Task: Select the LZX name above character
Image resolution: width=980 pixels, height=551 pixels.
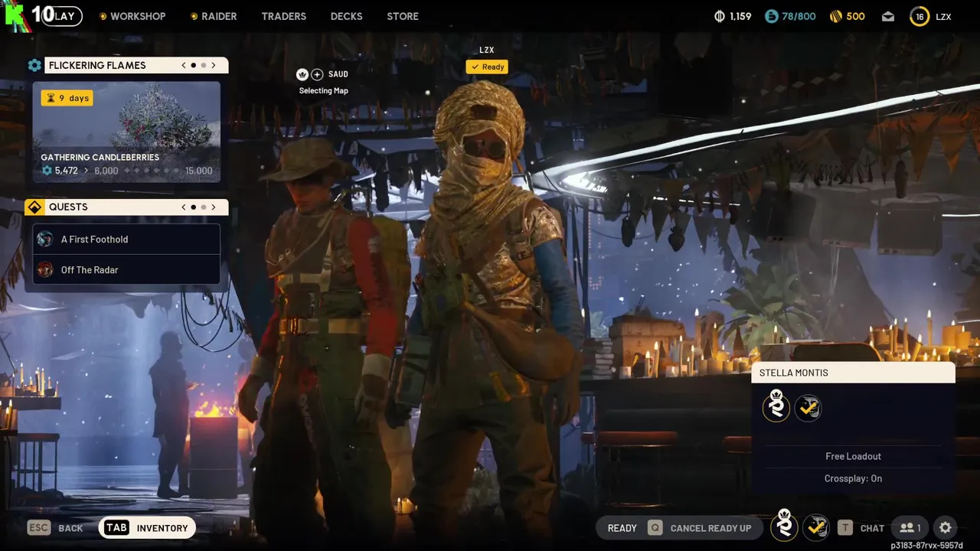Action: point(487,51)
